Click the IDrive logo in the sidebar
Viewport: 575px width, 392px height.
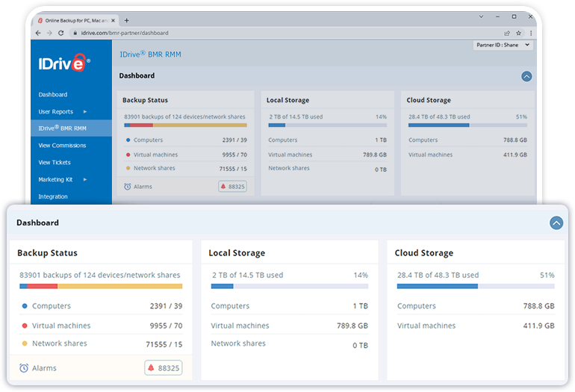click(64, 64)
